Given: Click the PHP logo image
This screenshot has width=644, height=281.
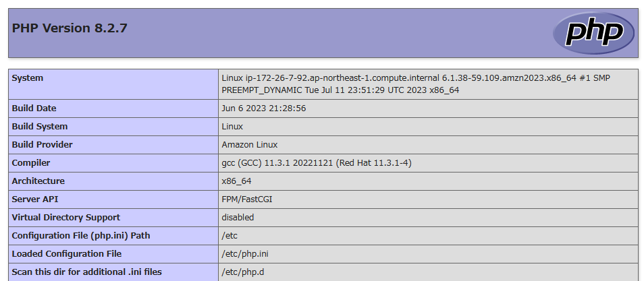Looking at the screenshot, I should [593, 33].
